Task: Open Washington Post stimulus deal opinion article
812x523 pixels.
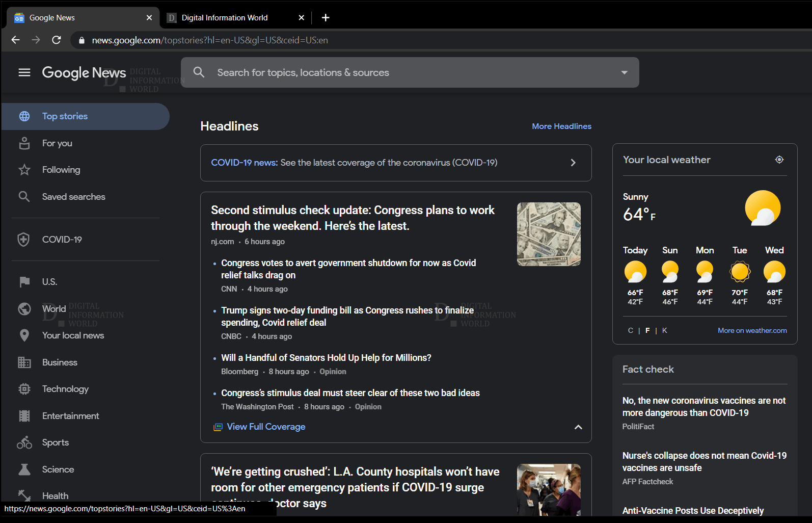Action: 350,393
